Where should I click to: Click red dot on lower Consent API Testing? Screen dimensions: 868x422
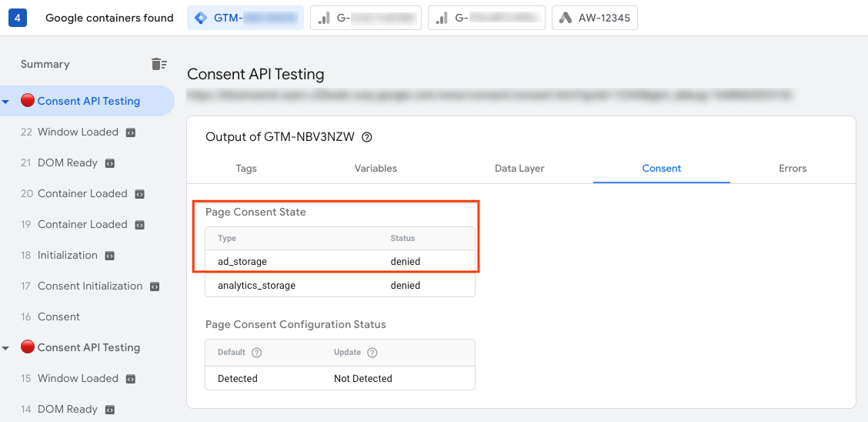click(28, 347)
